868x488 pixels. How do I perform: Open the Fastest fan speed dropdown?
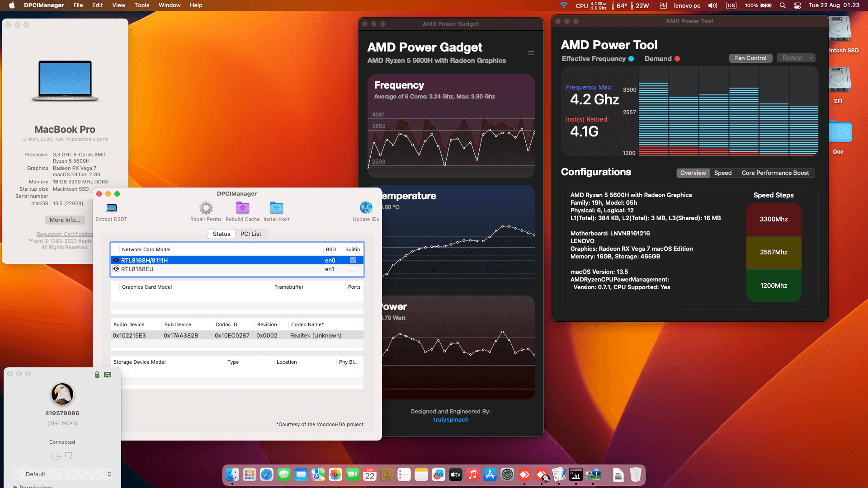pos(796,58)
